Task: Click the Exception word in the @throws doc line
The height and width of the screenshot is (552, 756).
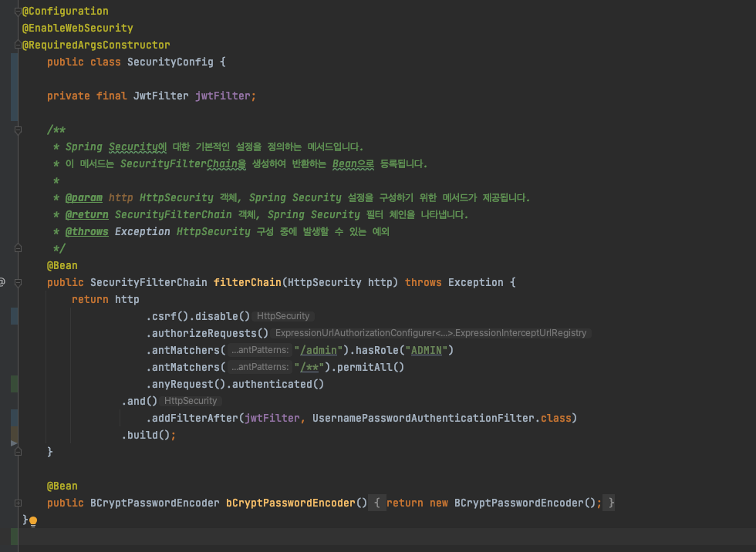Action: [x=142, y=232]
